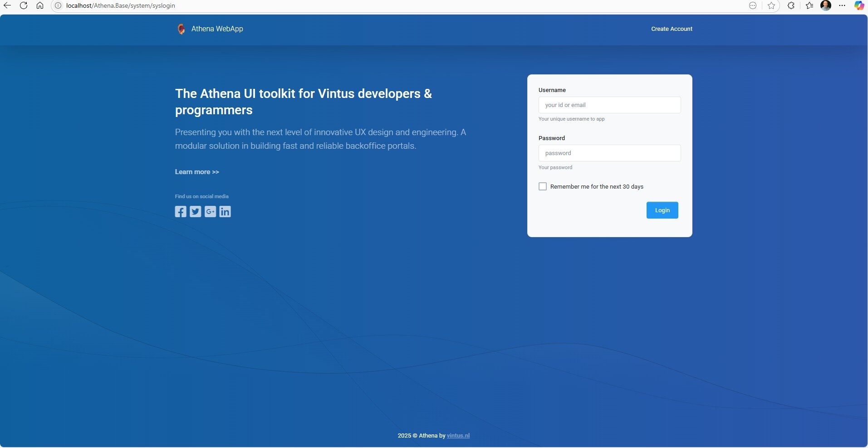This screenshot has width=868, height=448.
Task: Open Copilot in the browser toolbar
Action: pos(858,5)
